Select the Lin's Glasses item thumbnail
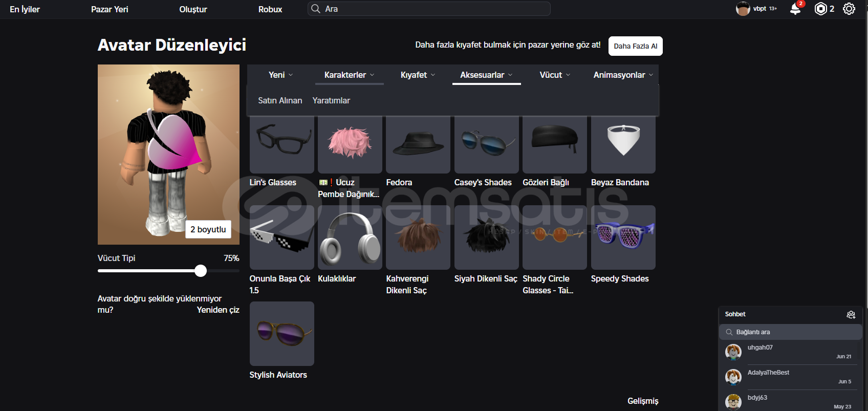Viewport: 868px width, 411px height. (282, 145)
